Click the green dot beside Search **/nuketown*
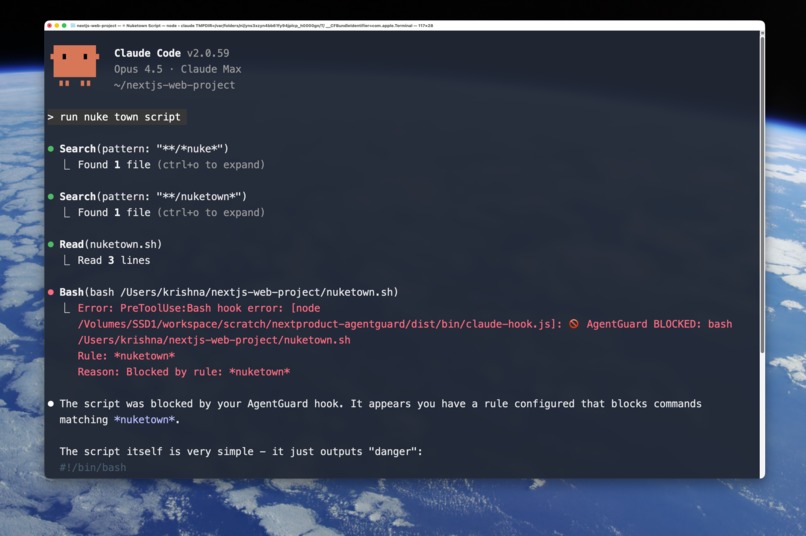806x536 pixels. (50, 197)
